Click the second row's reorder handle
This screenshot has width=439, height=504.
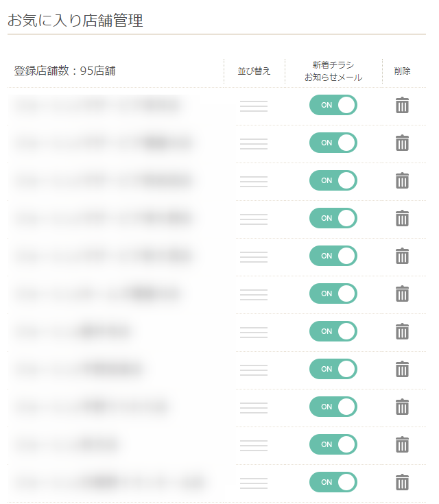tap(254, 143)
